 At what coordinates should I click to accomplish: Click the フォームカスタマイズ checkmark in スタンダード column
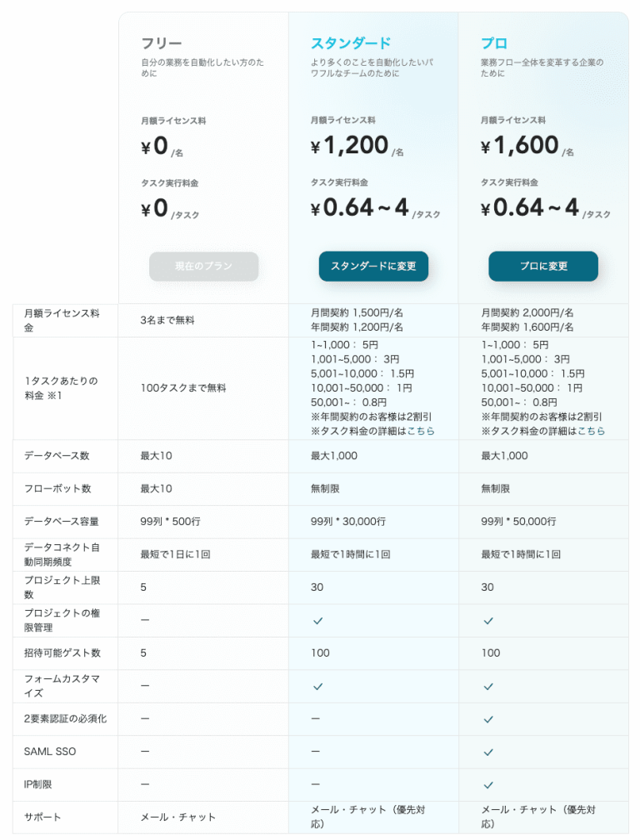click(315, 686)
